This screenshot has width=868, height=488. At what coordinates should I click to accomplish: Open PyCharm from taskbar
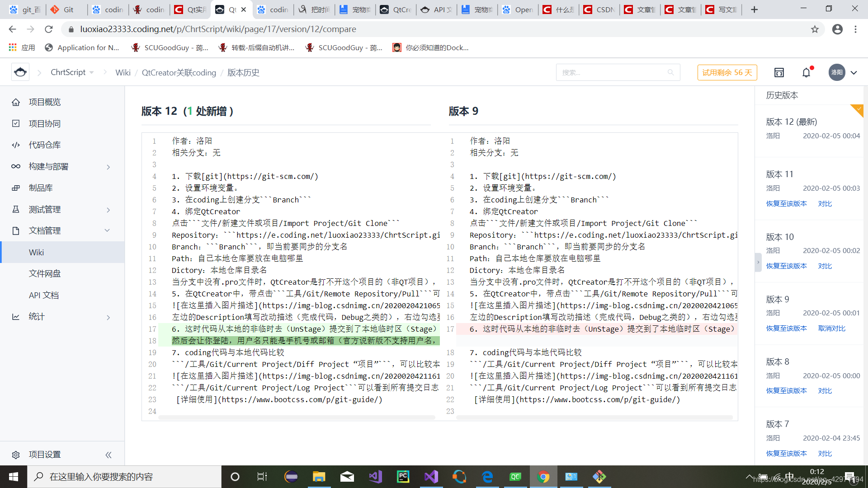tap(402, 477)
